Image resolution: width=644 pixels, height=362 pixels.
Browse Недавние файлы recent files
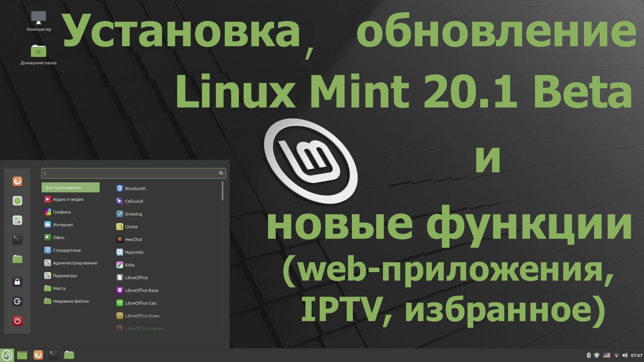[x=68, y=301]
